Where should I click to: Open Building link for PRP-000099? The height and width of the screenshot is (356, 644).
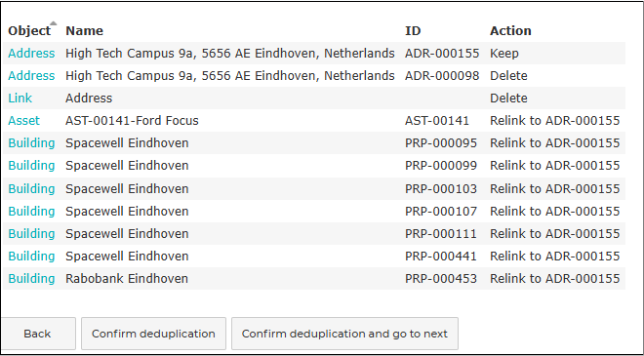pyautogui.click(x=31, y=166)
